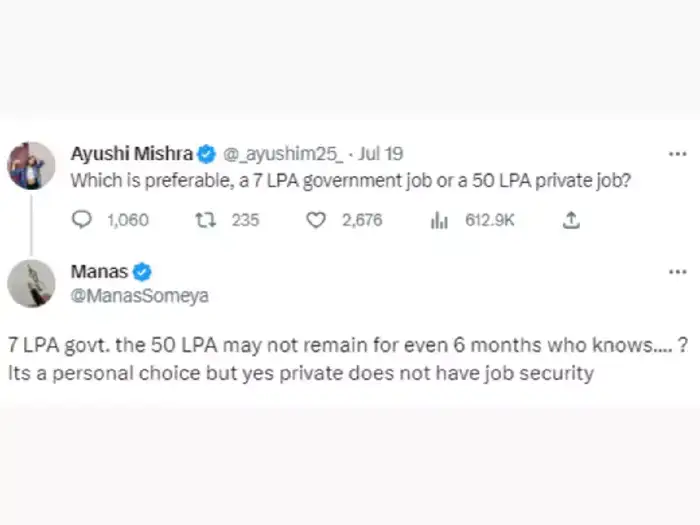Open Manas's profile avatar
The height and width of the screenshot is (525, 700).
[32, 282]
